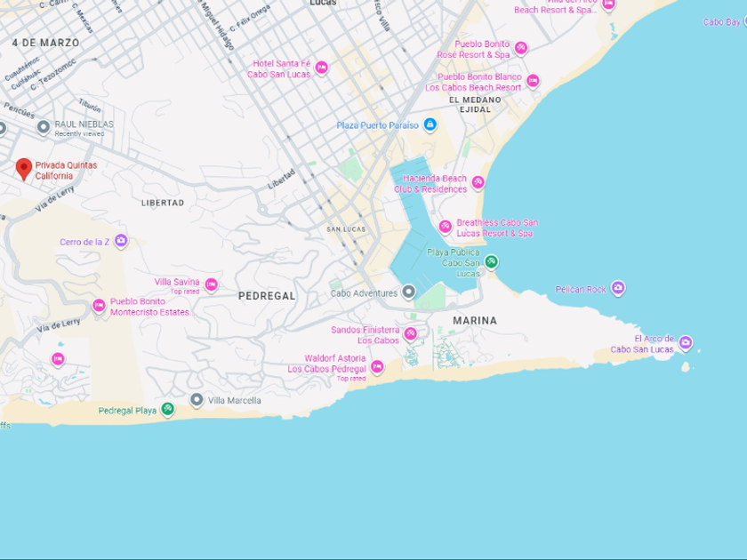747x560 pixels.
Task: Click the Pueblo Bonito Rosé Resort marker
Action: coord(521,48)
